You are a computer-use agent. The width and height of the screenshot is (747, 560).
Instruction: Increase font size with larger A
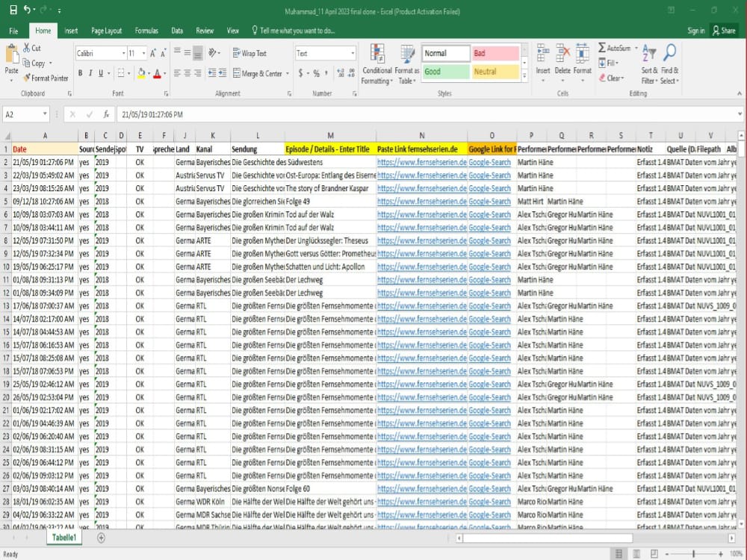click(x=153, y=53)
